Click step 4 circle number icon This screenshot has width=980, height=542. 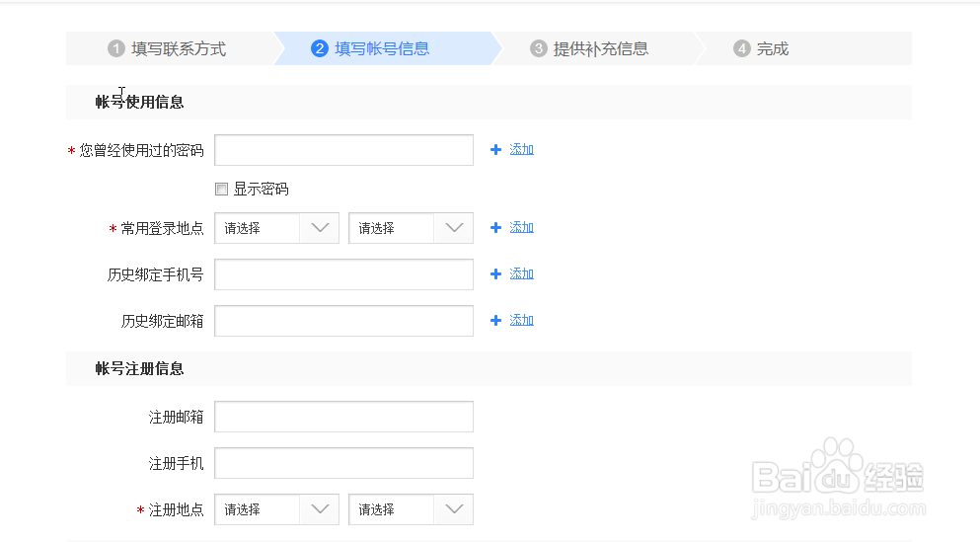click(742, 48)
